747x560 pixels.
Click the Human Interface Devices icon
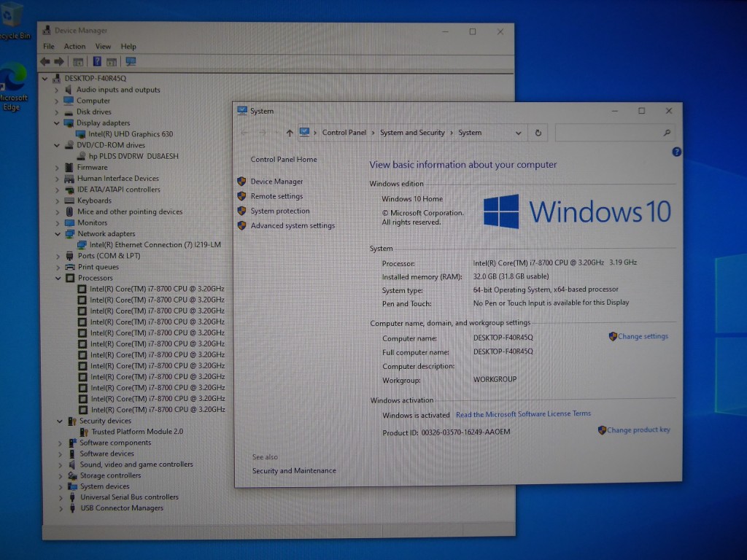[69, 179]
